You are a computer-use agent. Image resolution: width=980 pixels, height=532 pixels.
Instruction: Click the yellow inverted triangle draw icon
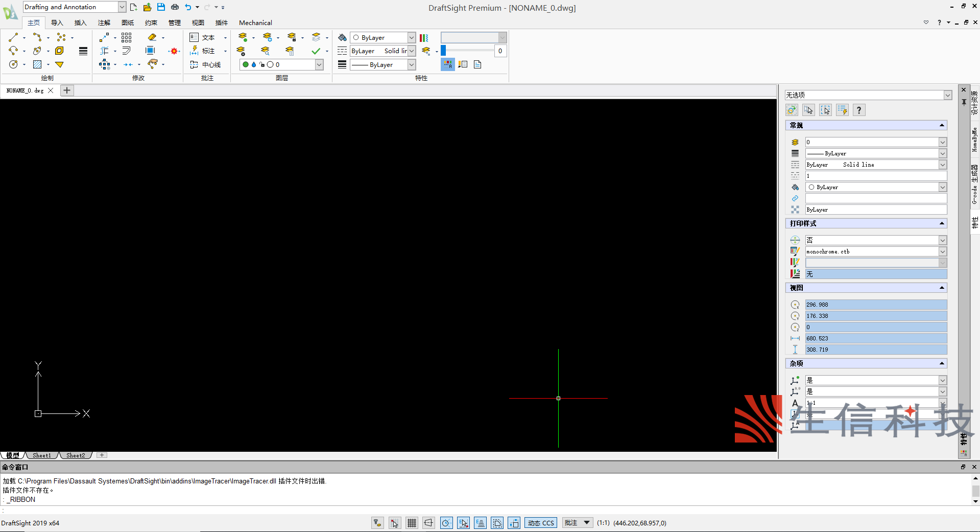click(x=60, y=64)
